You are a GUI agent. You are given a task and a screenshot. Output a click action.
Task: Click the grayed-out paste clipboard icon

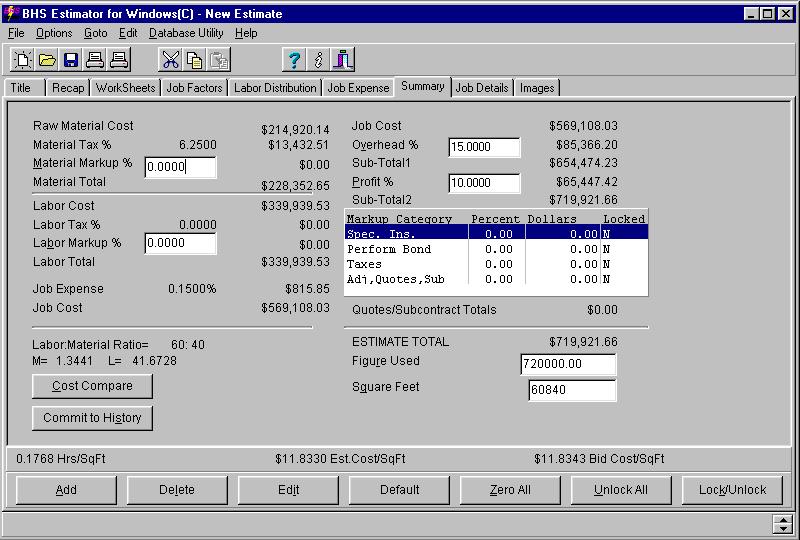tap(219, 60)
